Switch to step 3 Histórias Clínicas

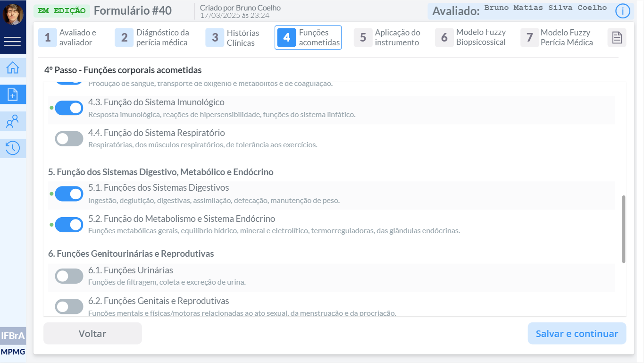[233, 38]
